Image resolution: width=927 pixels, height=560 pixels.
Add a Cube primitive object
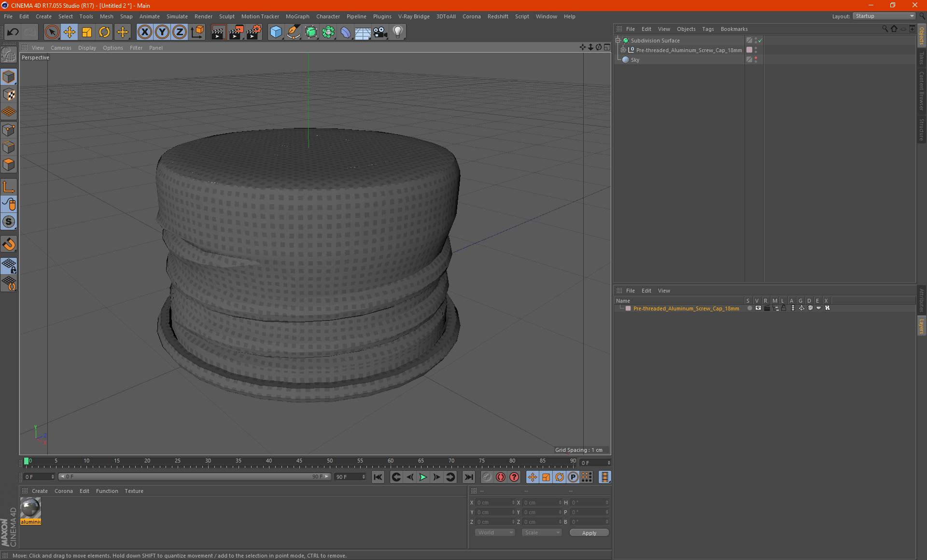click(x=276, y=32)
